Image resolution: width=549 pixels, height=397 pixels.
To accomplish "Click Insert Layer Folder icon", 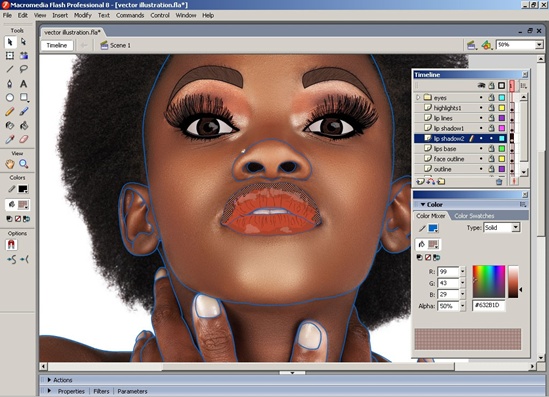I will tap(441, 181).
